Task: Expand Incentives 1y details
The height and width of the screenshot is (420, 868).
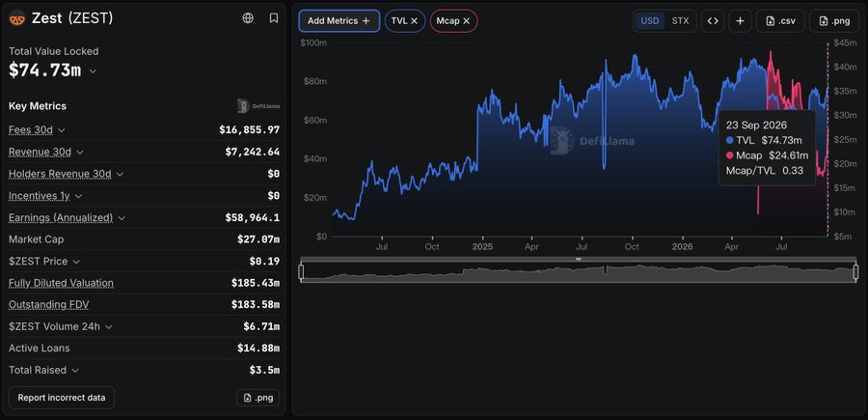Action: tap(78, 196)
